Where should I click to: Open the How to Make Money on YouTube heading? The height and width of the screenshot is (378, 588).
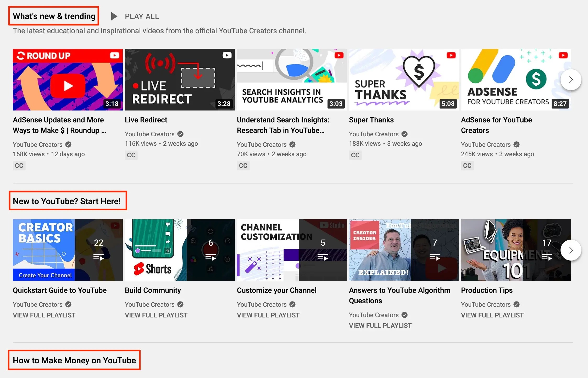tap(74, 360)
